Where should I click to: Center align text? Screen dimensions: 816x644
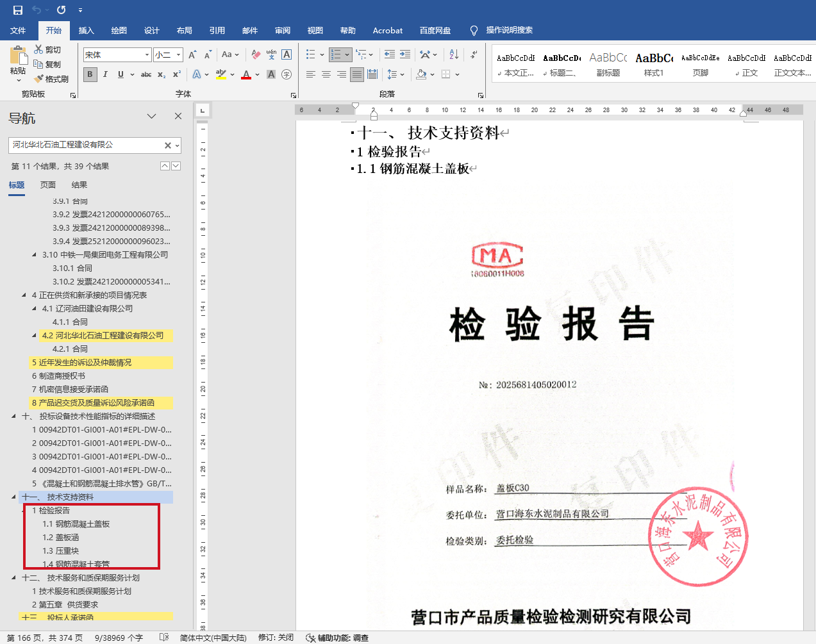tap(326, 74)
